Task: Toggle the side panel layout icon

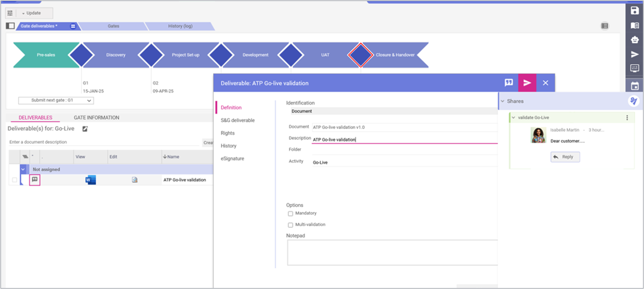Action: 10,26
